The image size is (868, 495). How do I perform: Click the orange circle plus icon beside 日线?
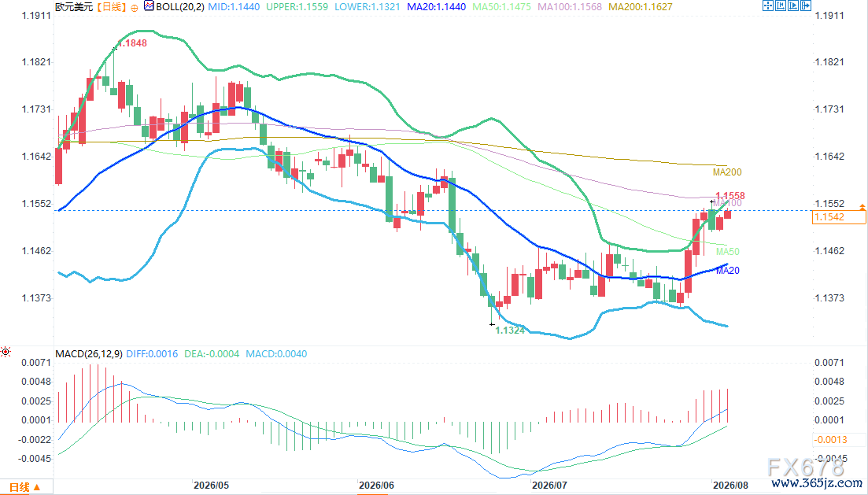pyautogui.click(x=135, y=8)
